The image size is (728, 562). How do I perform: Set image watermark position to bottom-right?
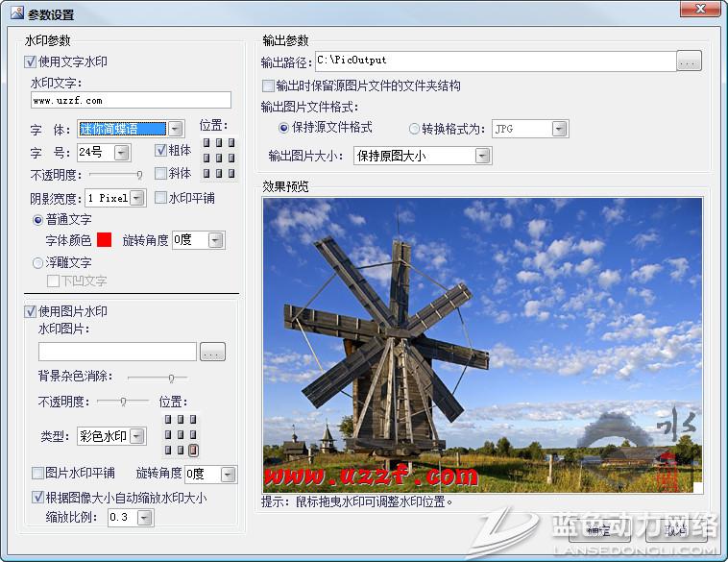point(193,450)
